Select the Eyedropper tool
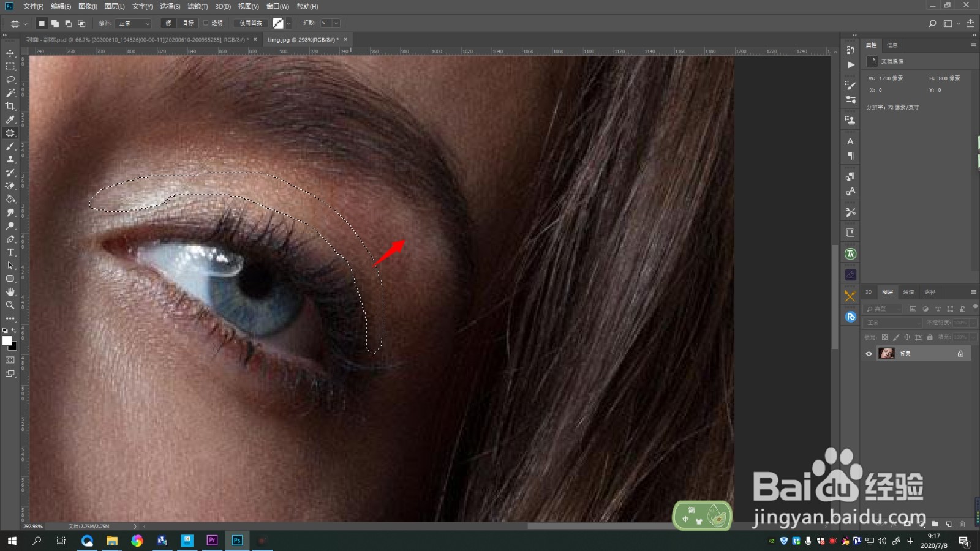 10,119
